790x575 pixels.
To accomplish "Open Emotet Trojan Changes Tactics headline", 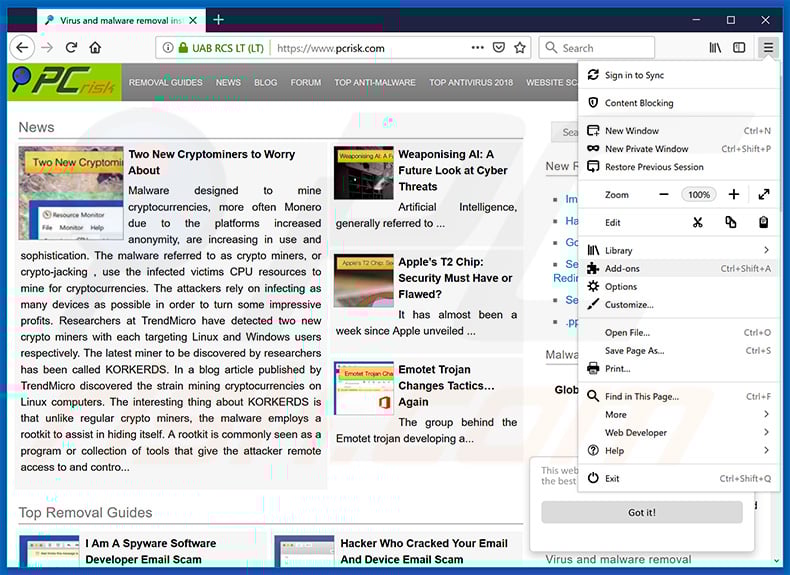I will point(446,386).
